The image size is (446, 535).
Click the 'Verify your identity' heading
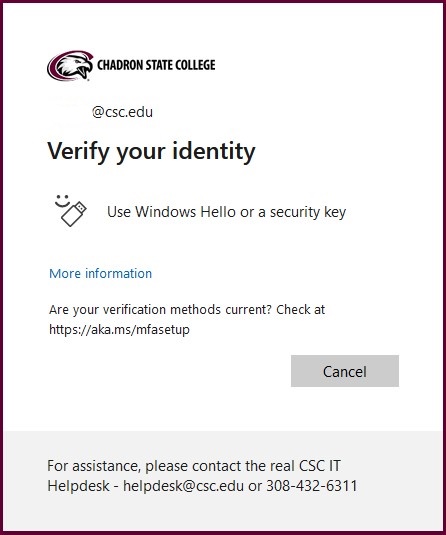[151, 151]
